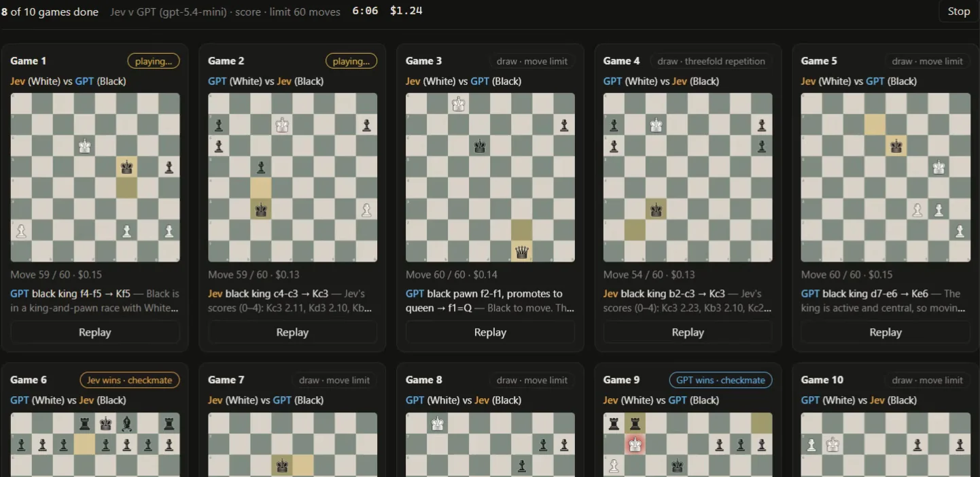
Task: Click Game 10 draw move limit badge
Action: [x=928, y=381]
